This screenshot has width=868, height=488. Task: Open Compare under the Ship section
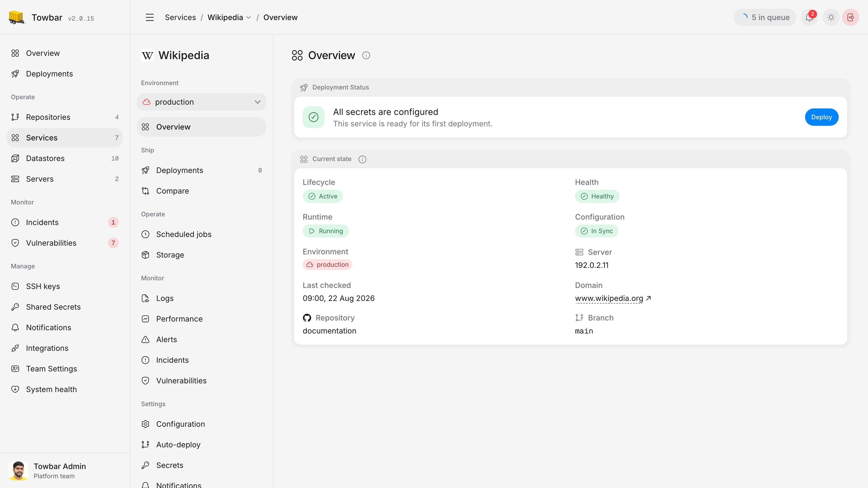[x=202, y=191]
